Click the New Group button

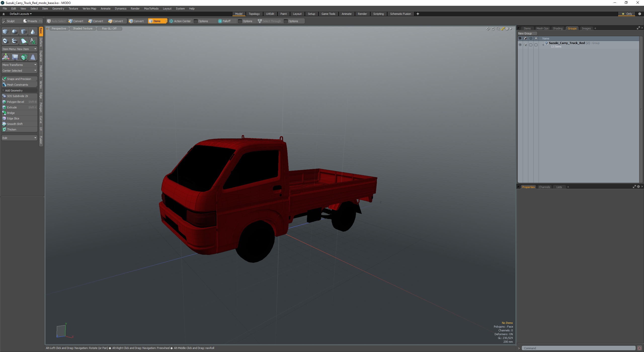click(527, 33)
